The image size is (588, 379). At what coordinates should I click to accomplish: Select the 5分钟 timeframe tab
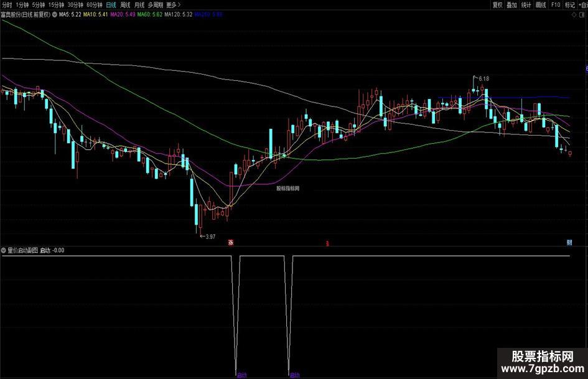[x=38, y=5]
